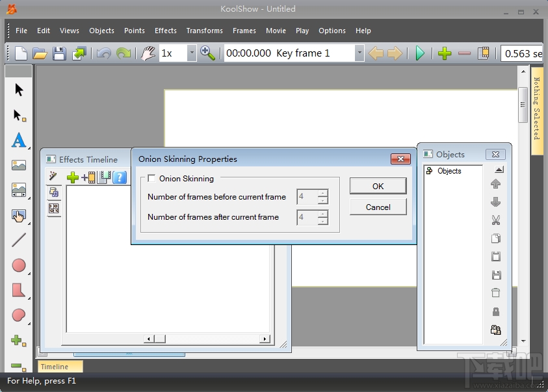This screenshot has width=548, height=392.
Task: Click the Save floppy disk icon
Action: [59, 53]
